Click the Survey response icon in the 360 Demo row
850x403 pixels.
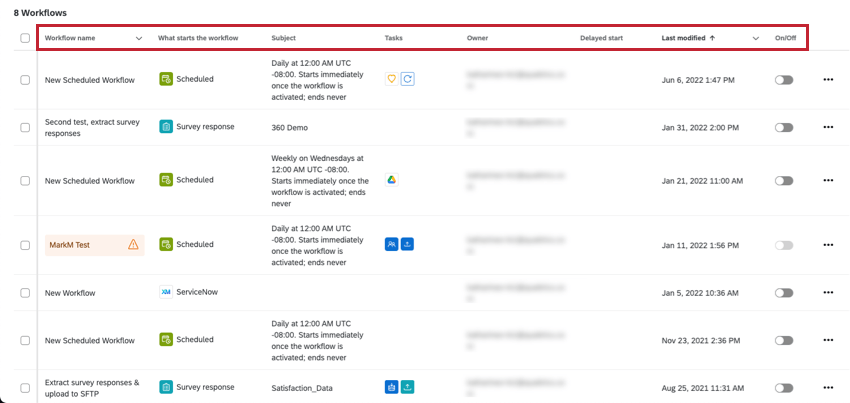166,126
